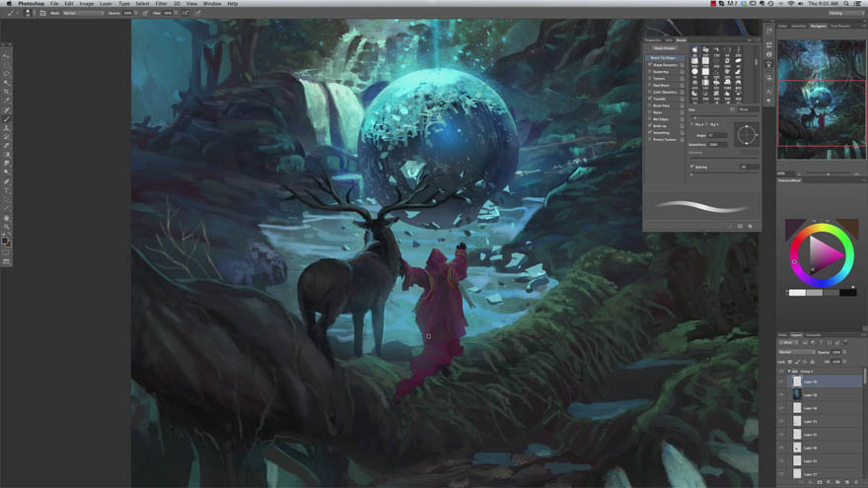Open the Tool Preset picker brush icon
This screenshot has height=488, width=868.
pyautogui.click(x=11, y=13)
